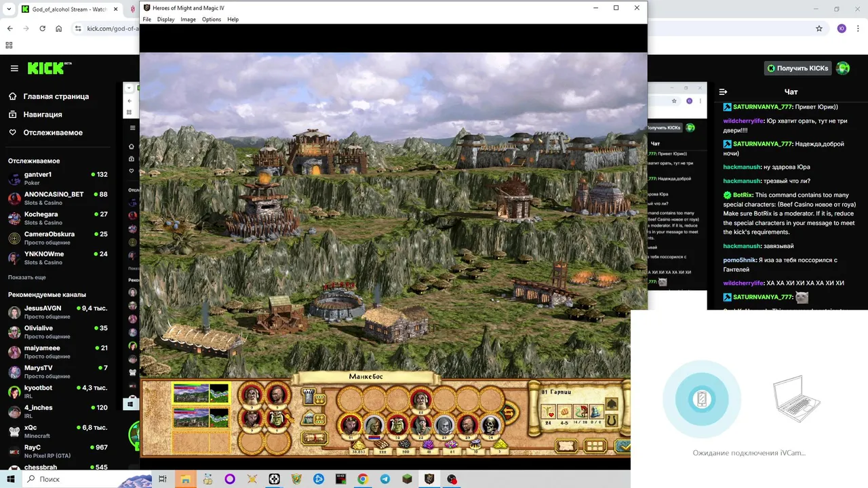
Task: Open the Options menu in Heroes IV
Action: point(212,20)
